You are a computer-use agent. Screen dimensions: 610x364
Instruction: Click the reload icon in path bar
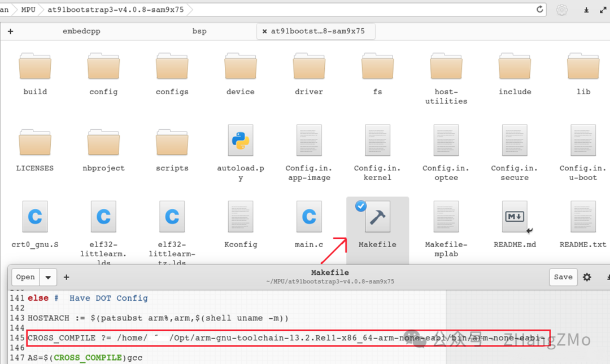pos(539,10)
